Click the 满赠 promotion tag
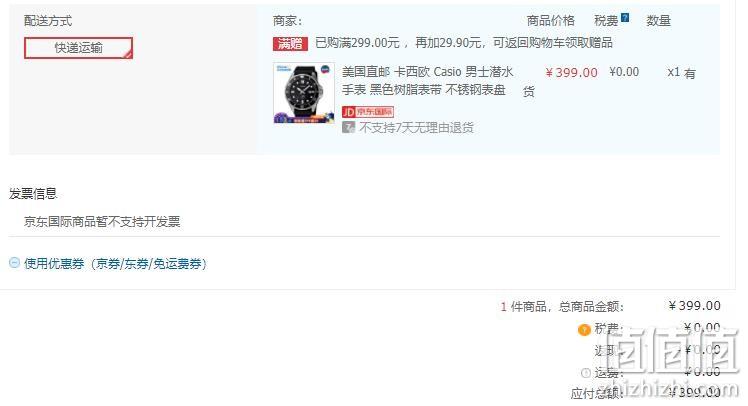The width and height of the screenshot is (748, 406). click(290, 43)
